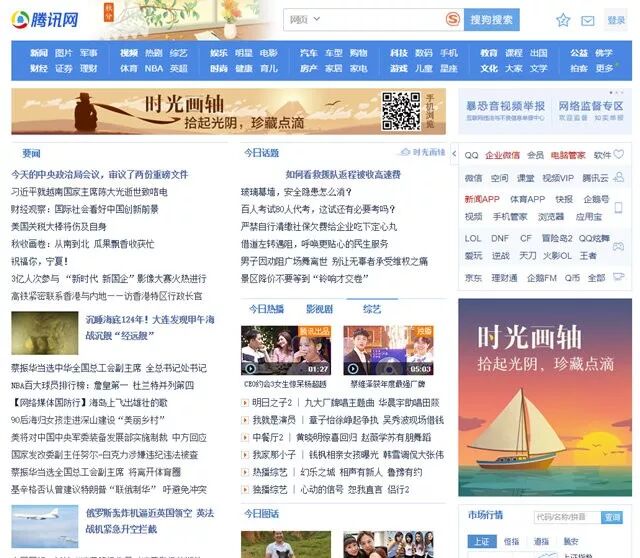Click the Tencent 腾讯网 logo
Screen dimensions: 640x558
click(45, 19)
